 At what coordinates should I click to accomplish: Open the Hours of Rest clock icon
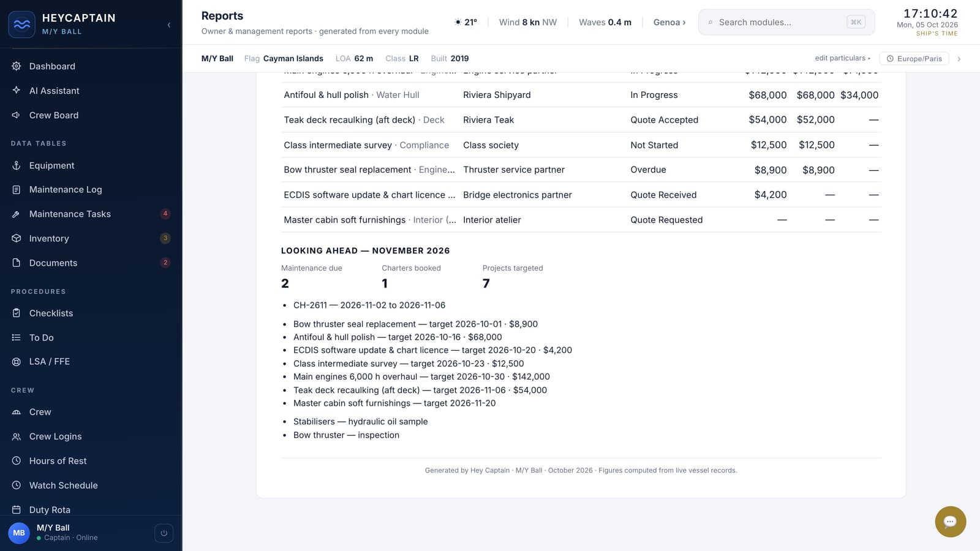[17, 461]
